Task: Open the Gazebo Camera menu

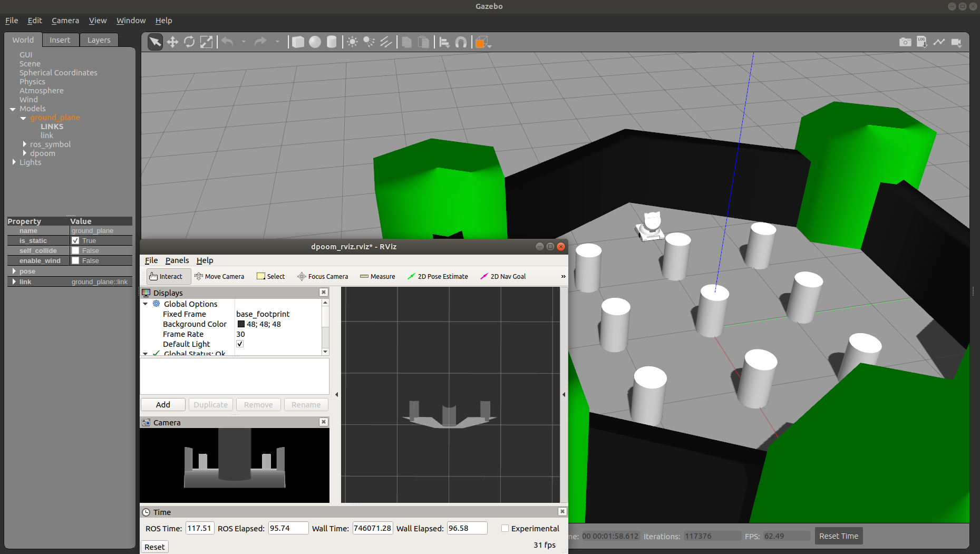Action: 65,21
